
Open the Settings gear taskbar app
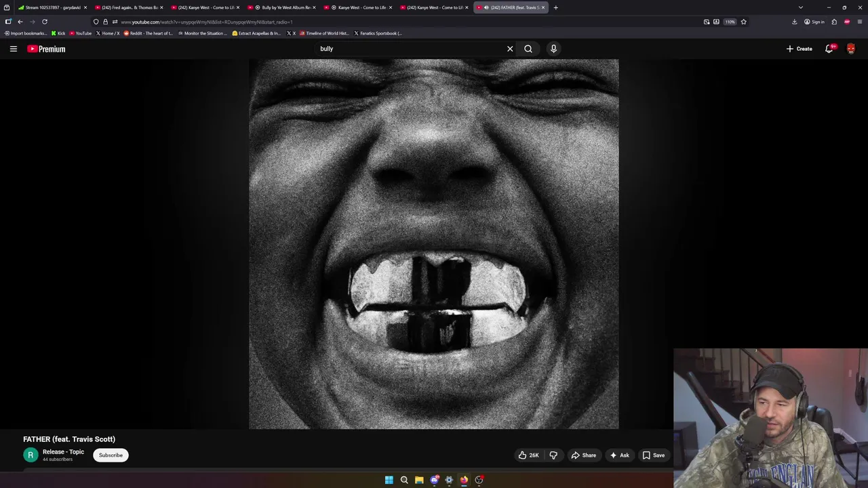pos(449,480)
